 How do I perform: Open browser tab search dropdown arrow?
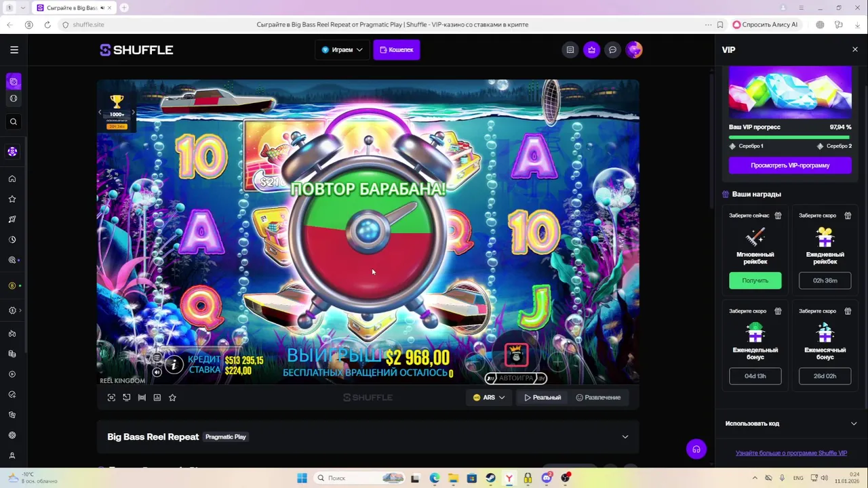coord(24,7)
